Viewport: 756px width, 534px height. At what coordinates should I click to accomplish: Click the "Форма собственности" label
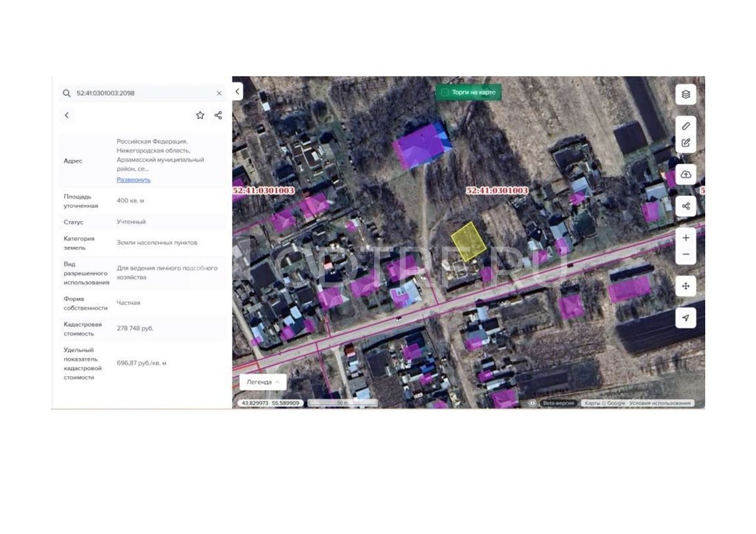(86, 303)
